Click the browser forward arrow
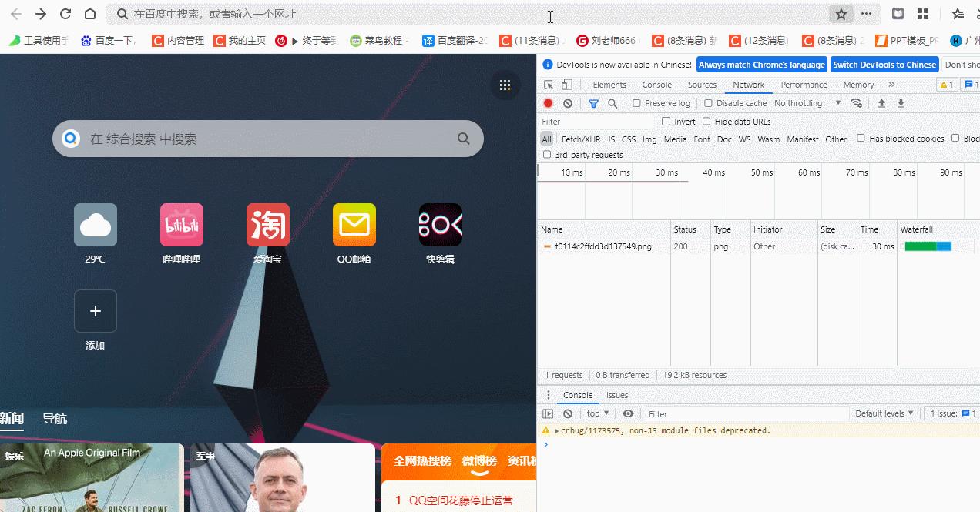Image resolution: width=980 pixels, height=512 pixels. [x=41, y=14]
